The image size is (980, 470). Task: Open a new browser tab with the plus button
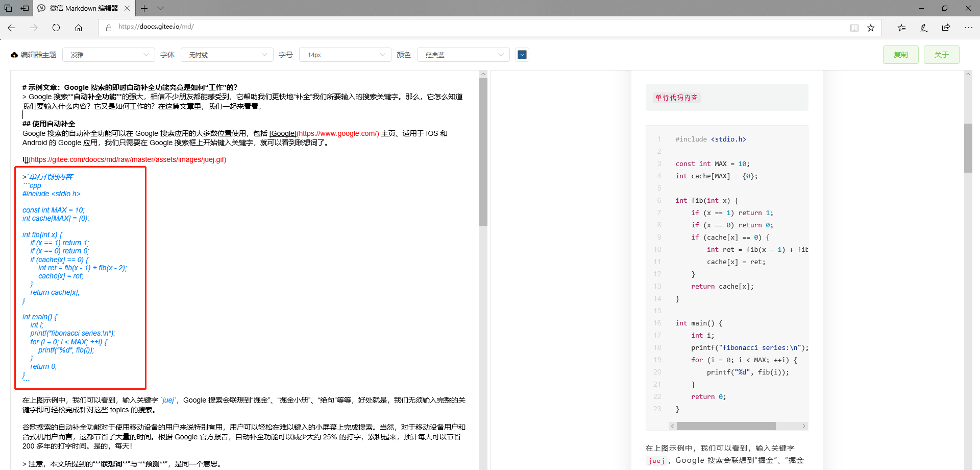tap(144, 8)
